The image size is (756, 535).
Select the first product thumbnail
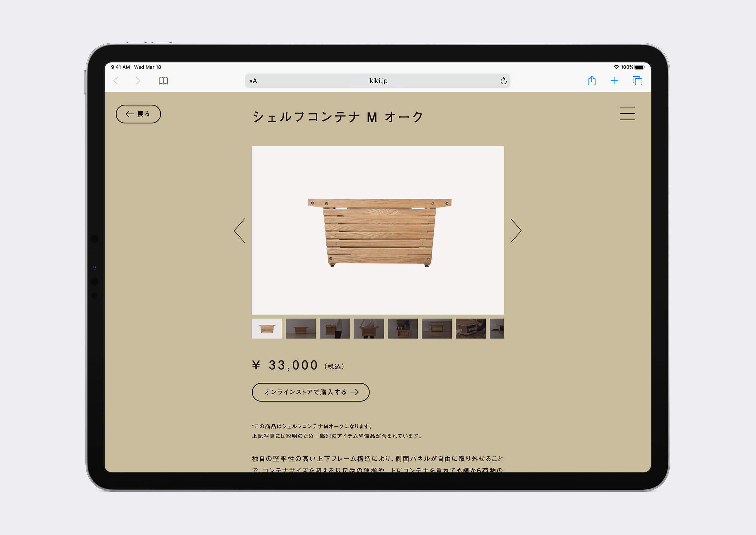[x=267, y=328]
